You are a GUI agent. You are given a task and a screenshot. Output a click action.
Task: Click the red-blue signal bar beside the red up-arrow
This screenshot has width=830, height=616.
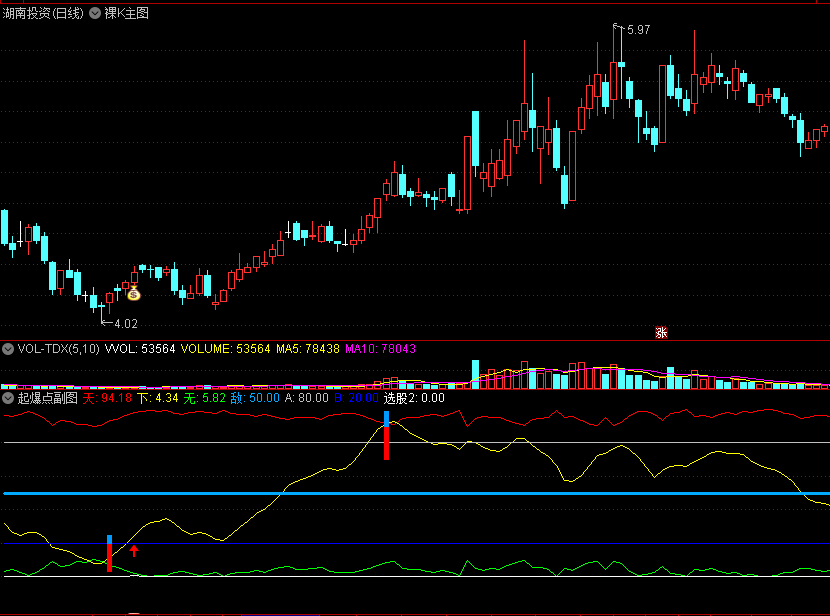tap(110, 554)
